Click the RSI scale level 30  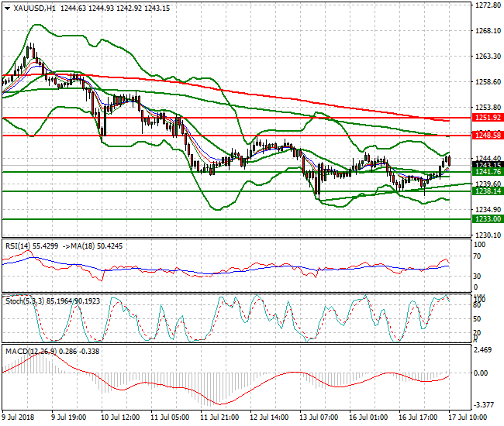478,276
